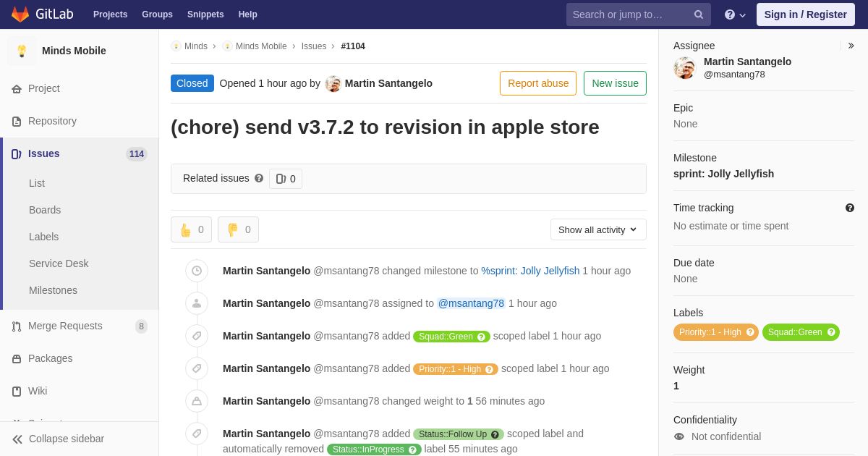Click sprint: Jolly Jellyfish in the sidebar
The height and width of the screenshot is (456, 868).
(723, 174)
